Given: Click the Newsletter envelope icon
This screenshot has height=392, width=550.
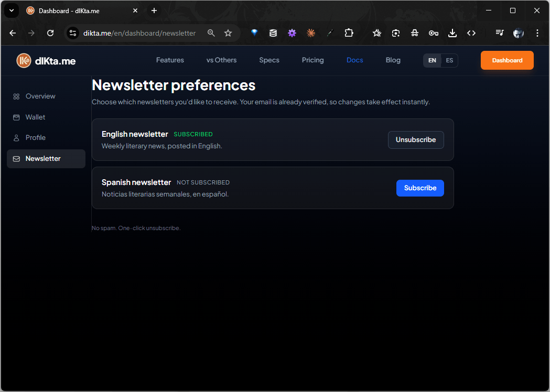Looking at the screenshot, I should [15, 158].
